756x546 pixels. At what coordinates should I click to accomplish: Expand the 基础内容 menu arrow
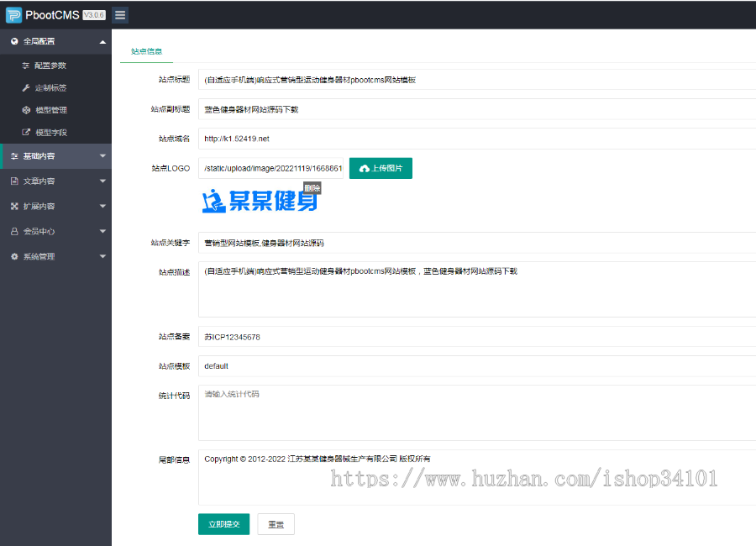(102, 156)
